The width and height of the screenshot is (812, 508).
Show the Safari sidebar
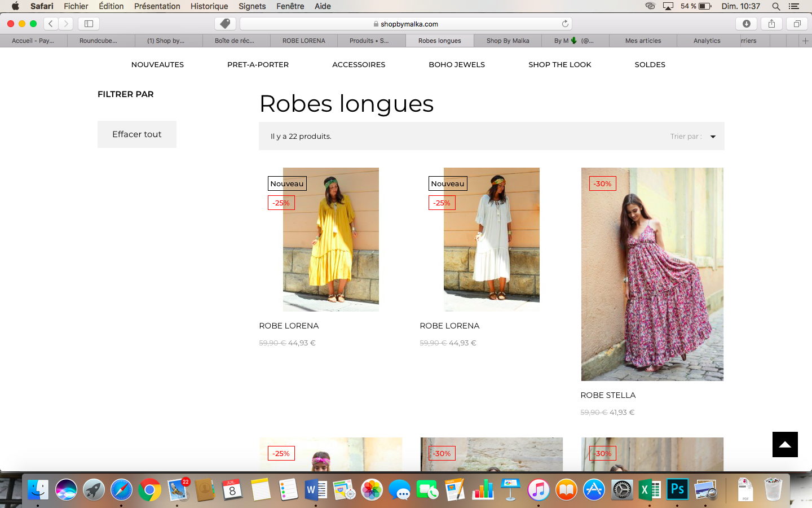pos(89,24)
